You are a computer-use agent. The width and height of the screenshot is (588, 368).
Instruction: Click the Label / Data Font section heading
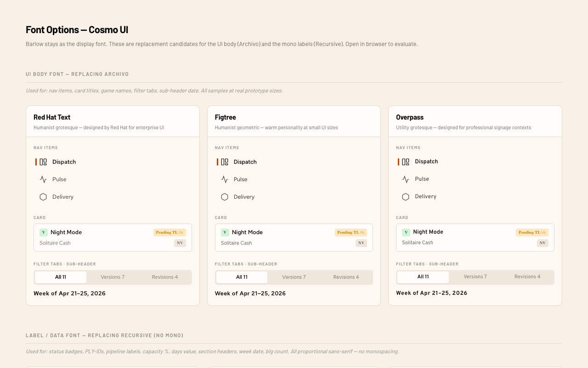105,335
